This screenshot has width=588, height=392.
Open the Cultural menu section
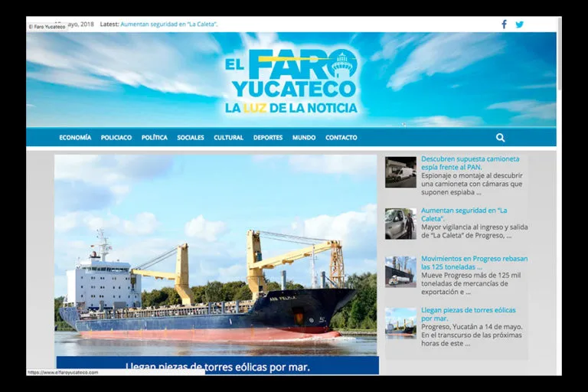coord(228,138)
